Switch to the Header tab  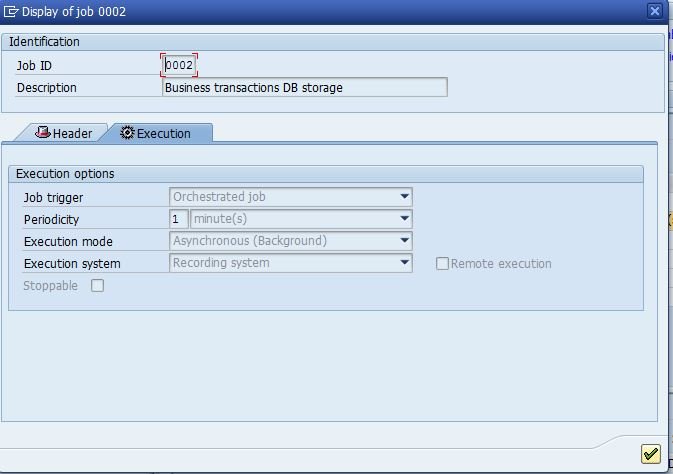click(x=63, y=133)
